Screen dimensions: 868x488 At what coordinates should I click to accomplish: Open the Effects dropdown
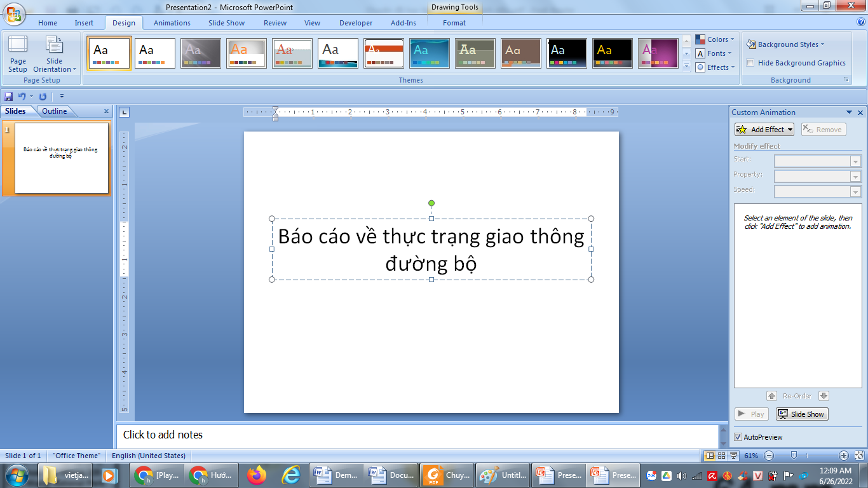[x=715, y=67]
